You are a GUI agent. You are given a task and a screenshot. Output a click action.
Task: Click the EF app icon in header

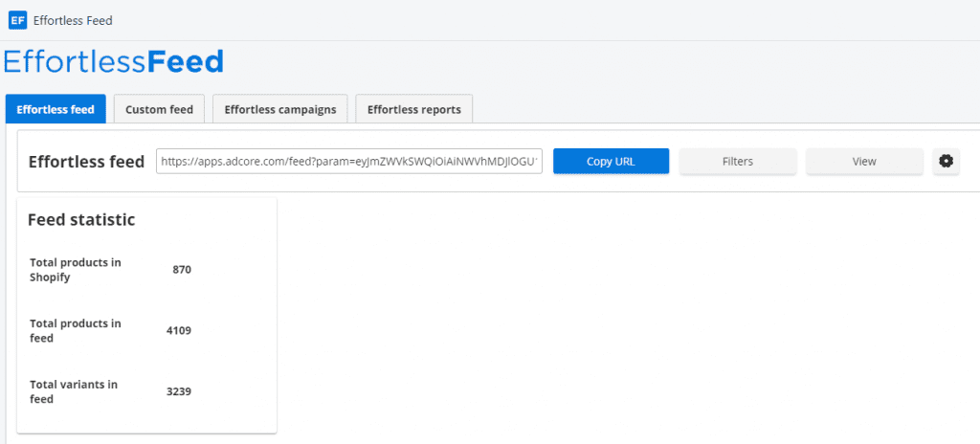pos(17,19)
